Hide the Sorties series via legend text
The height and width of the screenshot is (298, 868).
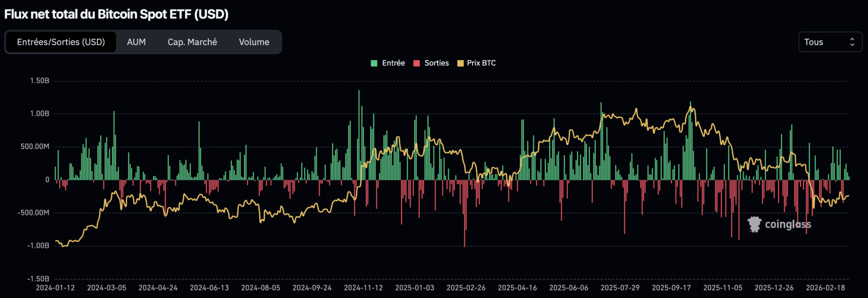click(436, 63)
